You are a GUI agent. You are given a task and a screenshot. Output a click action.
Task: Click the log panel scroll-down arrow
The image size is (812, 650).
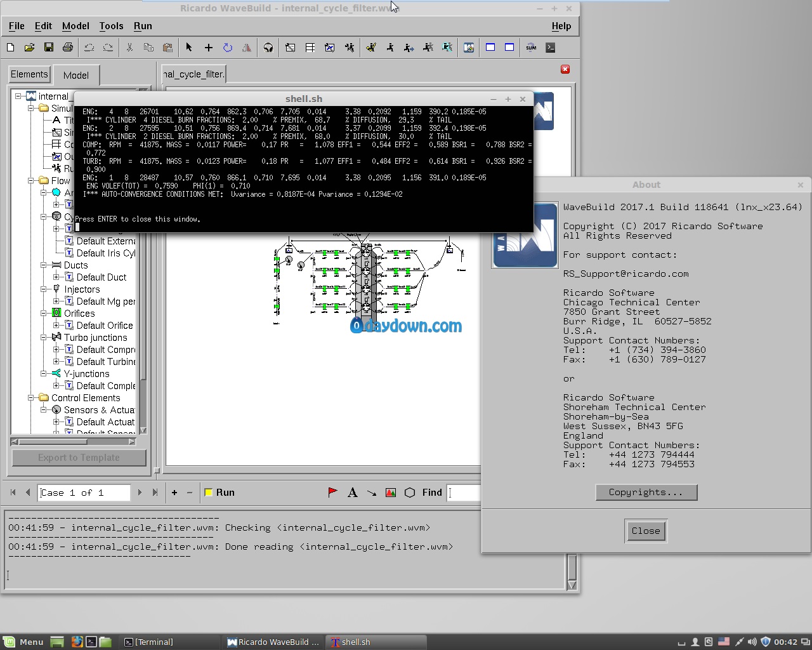pyautogui.click(x=572, y=585)
